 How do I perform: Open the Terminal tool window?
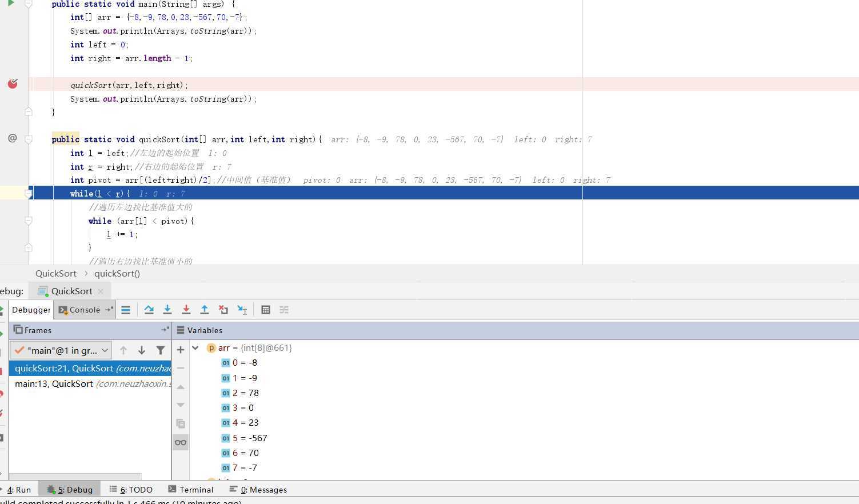click(x=191, y=490)
